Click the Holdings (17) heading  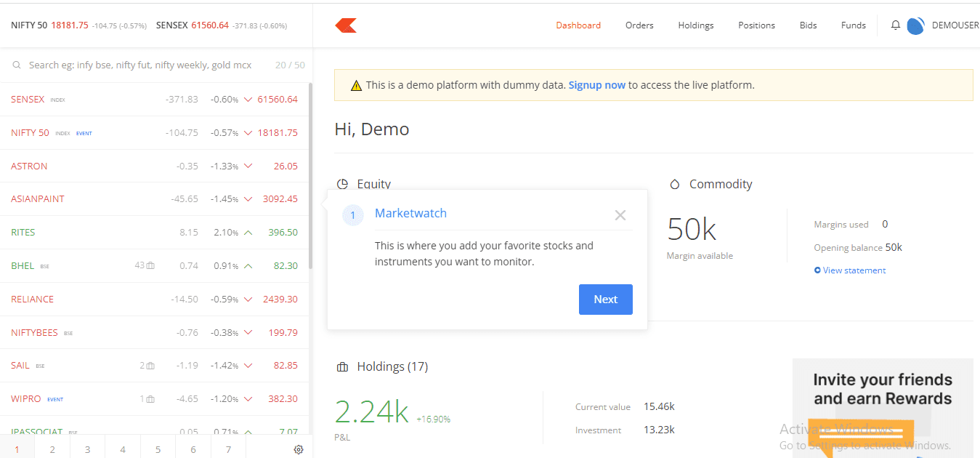coord(392,367)
